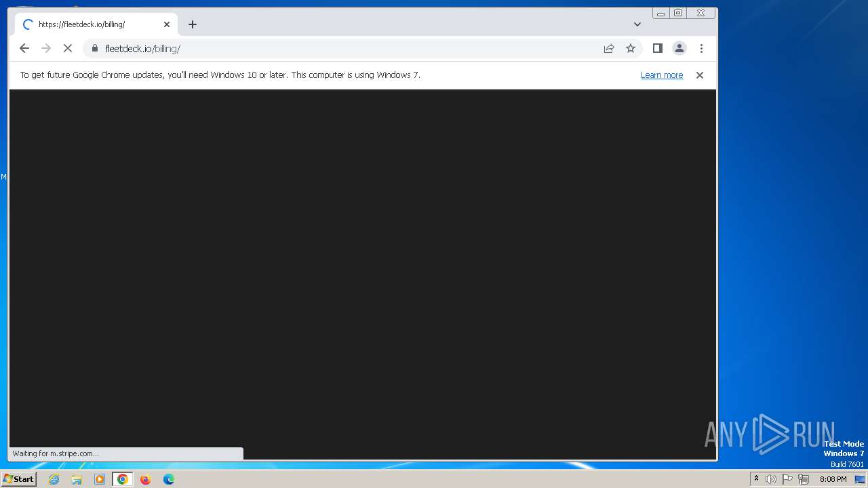The height and width of the screenshot is (488, 868).
Task: Dismiss the Chrome updates notification bar
Action: 700,75
